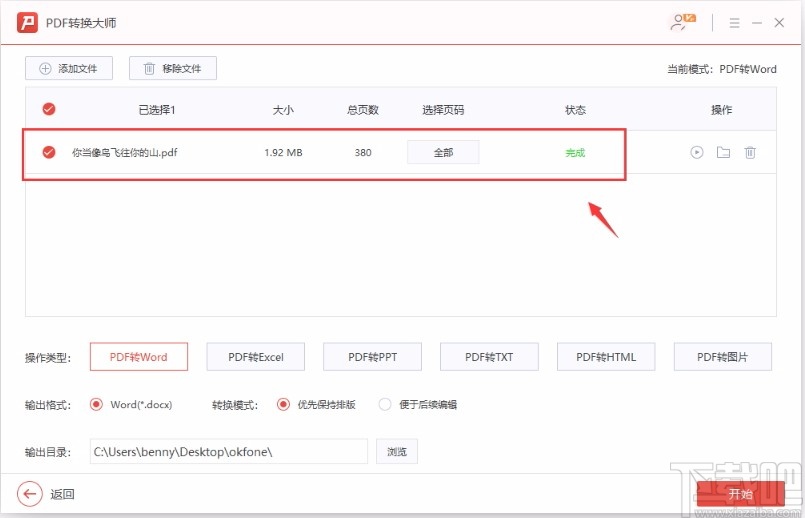805x518 pixels.
Task: Open the hamburger menu in title bar
Action: pyautogui.click(x=735, y=23)
